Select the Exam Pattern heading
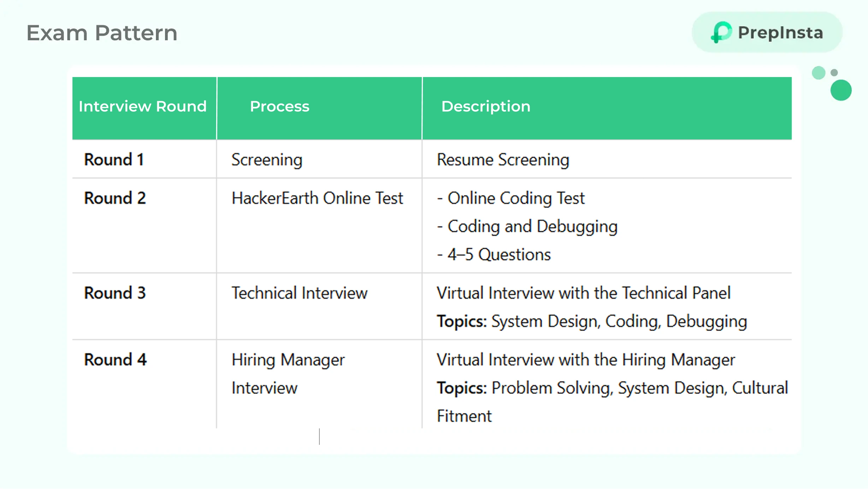The height and width of the screenshot is (489, 868). 102,33
